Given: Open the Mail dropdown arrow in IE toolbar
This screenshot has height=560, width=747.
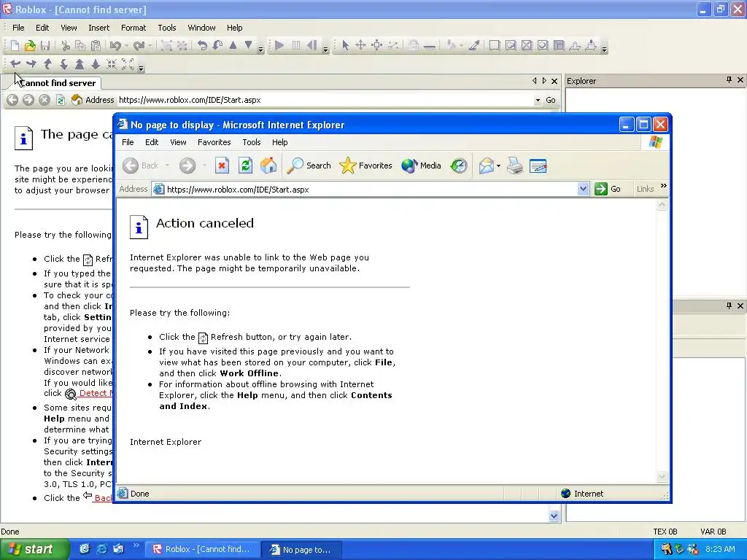Looking at the screenshot, I should 498,166.
